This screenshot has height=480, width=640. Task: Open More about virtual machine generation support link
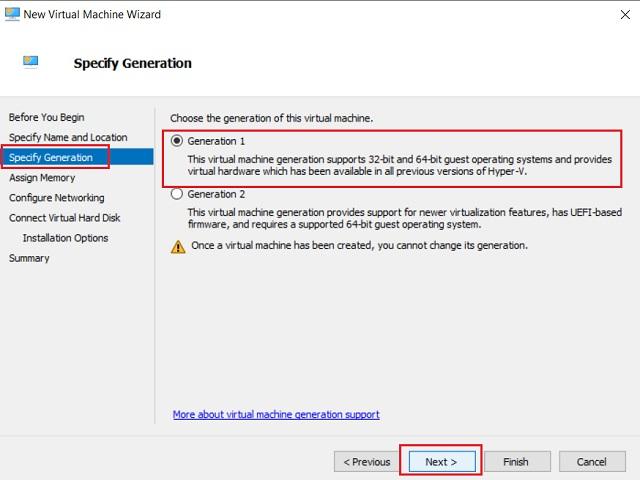tap(276, 414)
